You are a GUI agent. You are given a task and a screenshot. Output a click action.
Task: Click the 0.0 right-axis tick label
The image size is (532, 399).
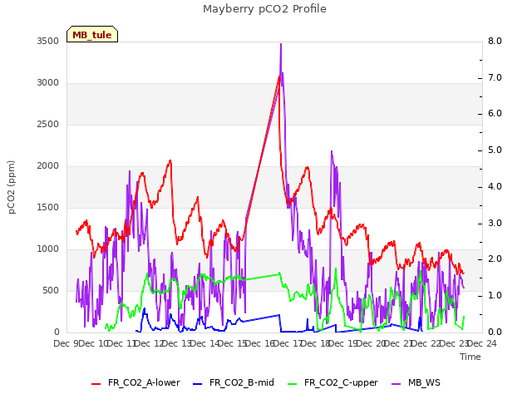coord(495,332)
